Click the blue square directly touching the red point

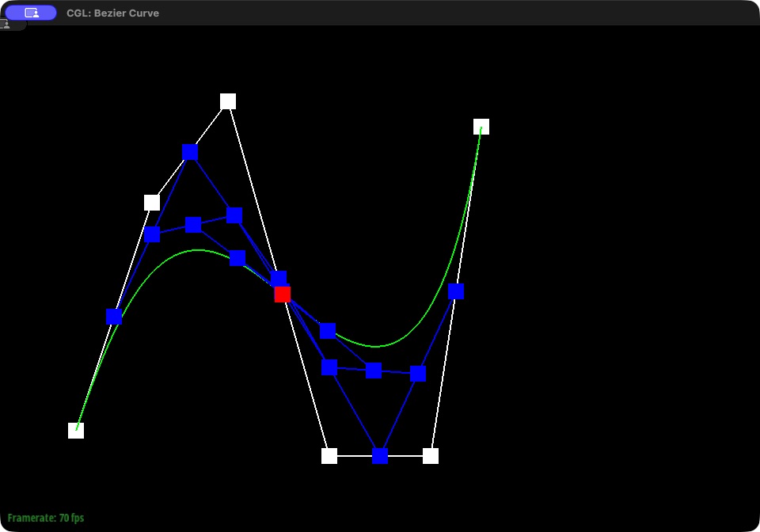(x=279, y=278)
